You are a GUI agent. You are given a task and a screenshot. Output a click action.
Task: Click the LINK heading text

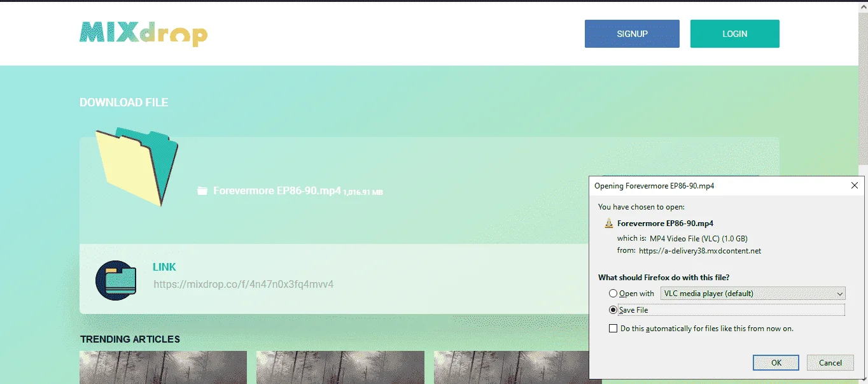coord(164,267)
